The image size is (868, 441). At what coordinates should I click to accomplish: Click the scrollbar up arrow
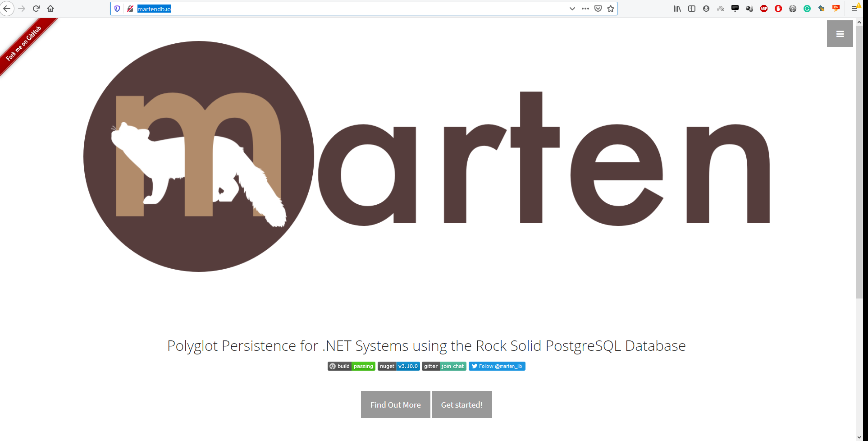(859, 22)
